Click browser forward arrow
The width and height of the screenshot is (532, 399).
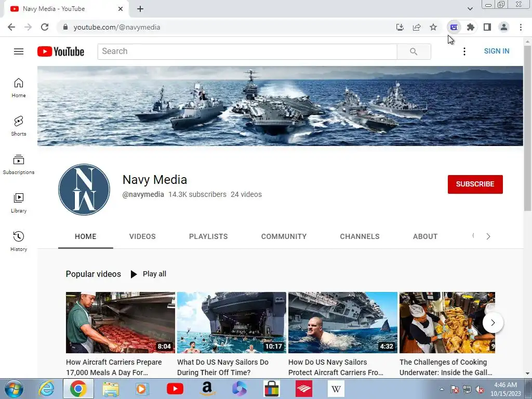tap(28, 27)
